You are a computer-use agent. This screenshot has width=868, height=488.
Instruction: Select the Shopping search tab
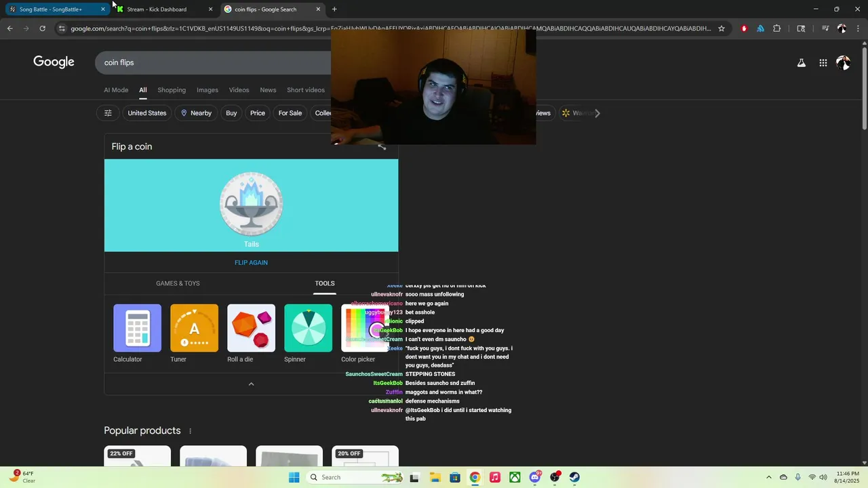[x=172, y=90]
